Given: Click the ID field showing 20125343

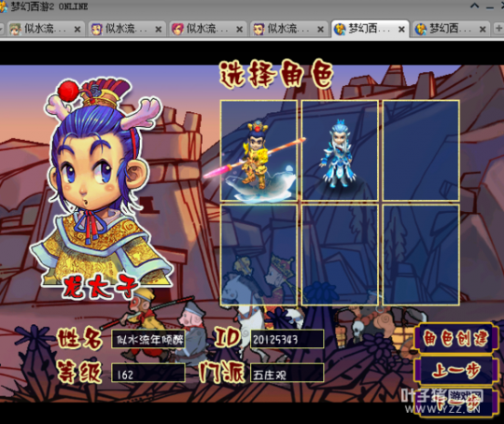Looking at the screenshot, I should tap(287, 339).
